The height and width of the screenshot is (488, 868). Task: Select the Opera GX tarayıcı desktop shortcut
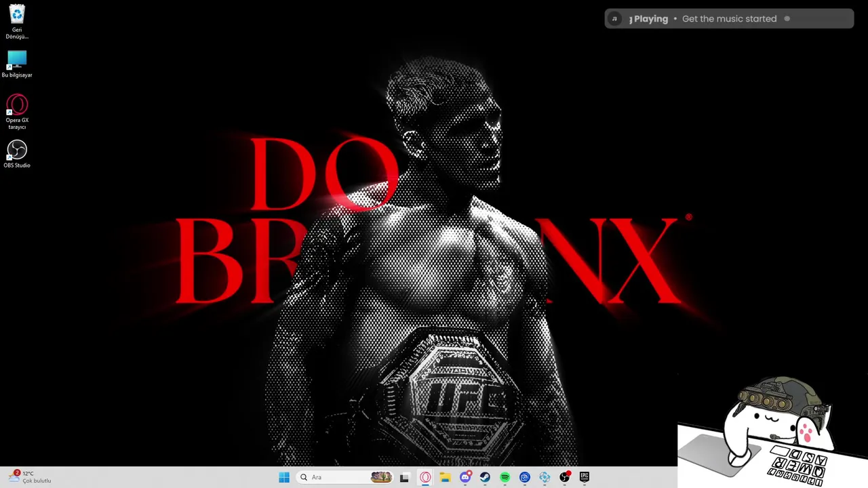tap(17, 112)
